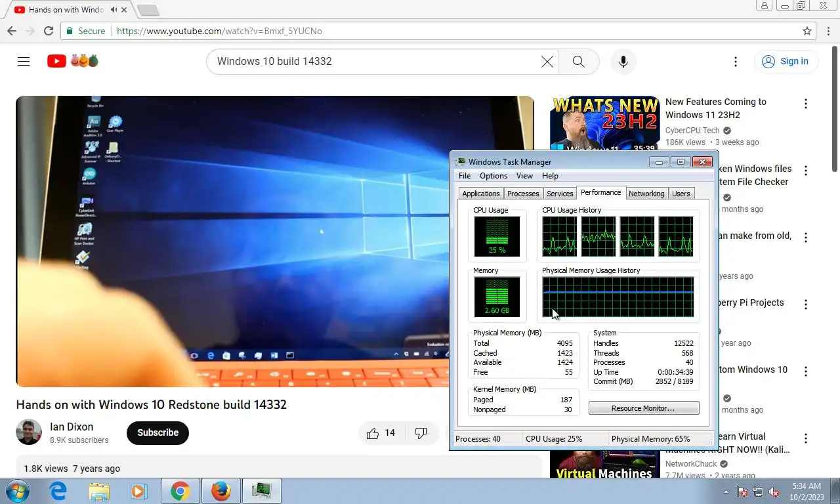The image size is (840, 504).
Task: Open YouTube settings three-dot menu
Action: (735, 61)
